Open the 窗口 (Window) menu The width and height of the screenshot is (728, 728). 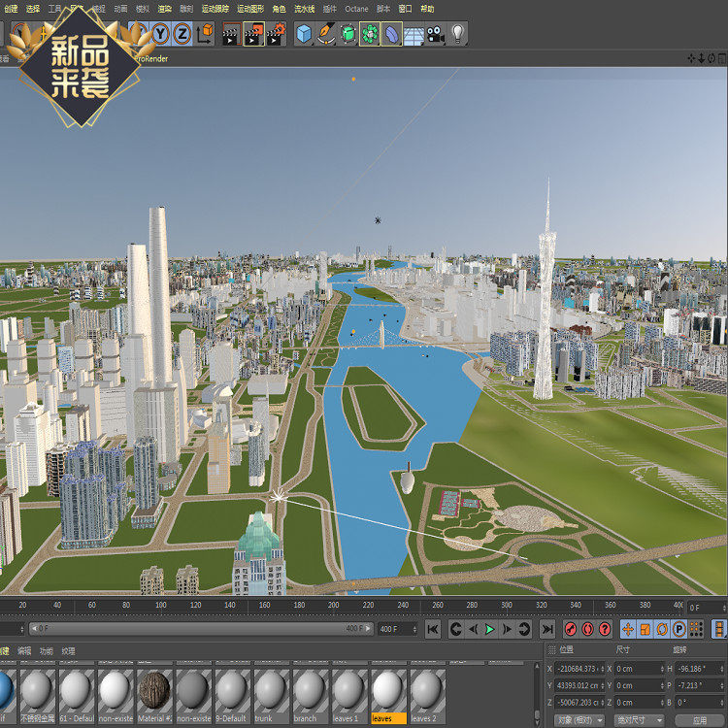pyautogui.click(x=405, y=9)
